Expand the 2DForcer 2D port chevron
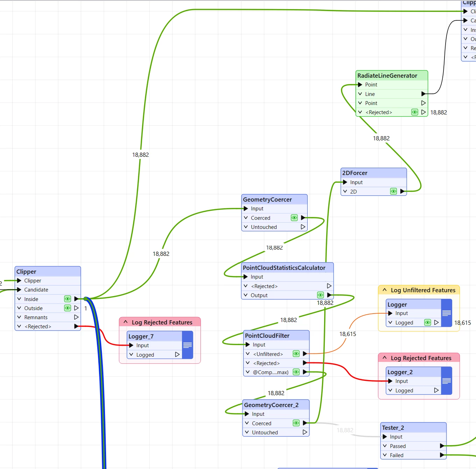The image size is (476, 469). click(345, 191)
